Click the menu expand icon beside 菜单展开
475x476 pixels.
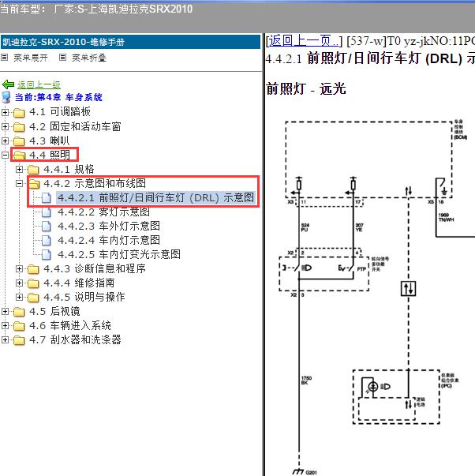click(x=4, y=57)
